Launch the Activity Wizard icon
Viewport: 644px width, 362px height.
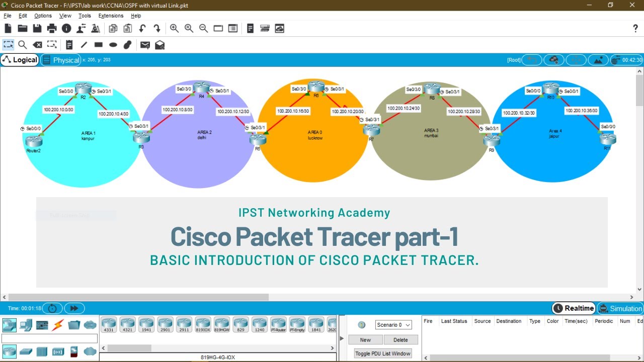(x=81, y=29)
